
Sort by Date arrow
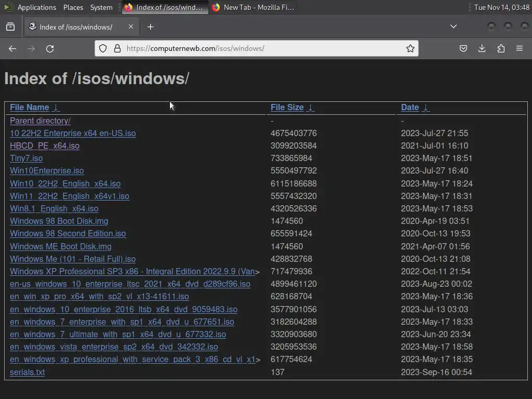[425, 108]
